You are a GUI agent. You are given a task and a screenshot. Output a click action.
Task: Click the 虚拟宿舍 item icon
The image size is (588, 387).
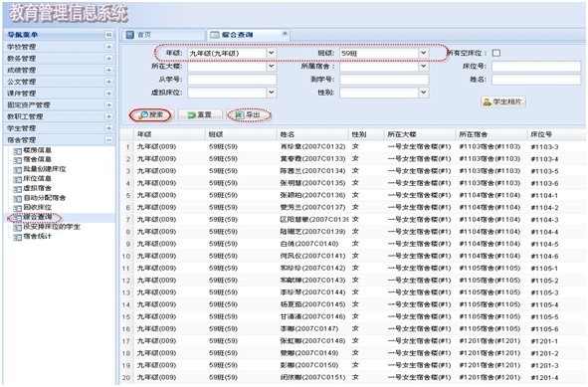[17, 189]
